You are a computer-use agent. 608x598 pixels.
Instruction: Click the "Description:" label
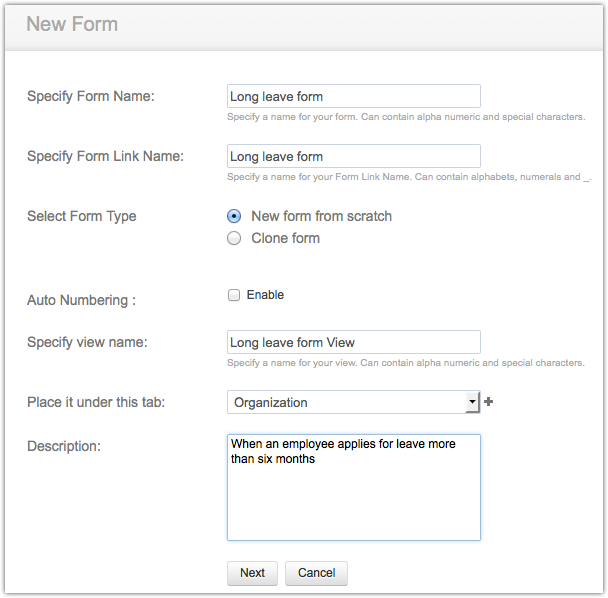64,446
